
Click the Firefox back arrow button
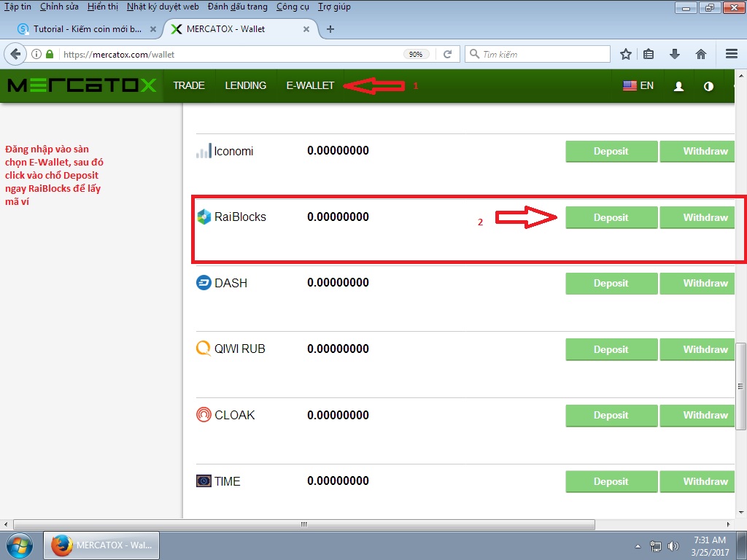tap(15, 54)
